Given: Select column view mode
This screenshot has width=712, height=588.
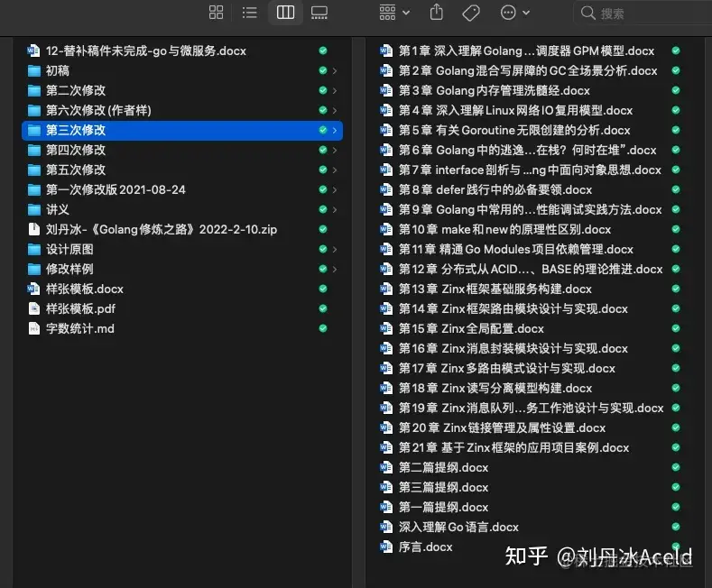Looking at the screenshot, I should point(285,13).
